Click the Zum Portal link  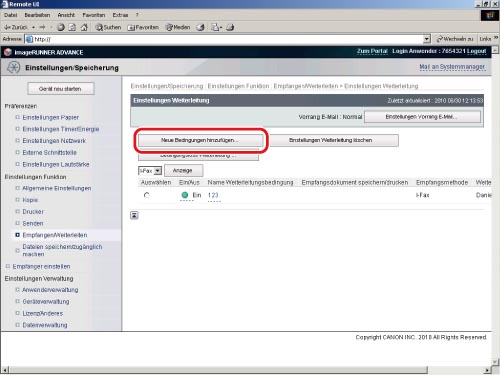coord(372,51)
